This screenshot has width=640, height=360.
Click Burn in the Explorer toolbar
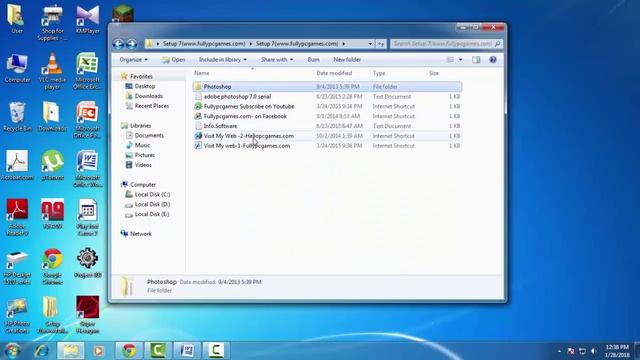click(x=313, y=60)
